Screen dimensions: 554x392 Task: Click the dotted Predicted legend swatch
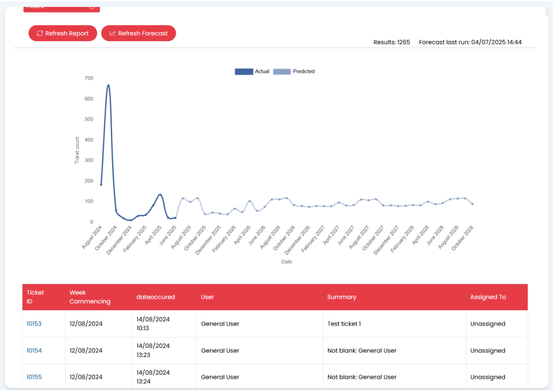point(282,72)
